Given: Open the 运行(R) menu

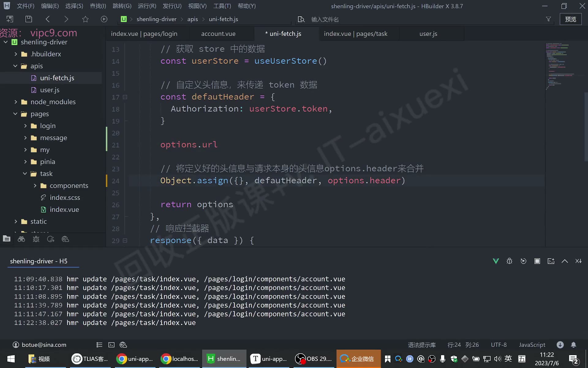Looking at the screenshot, I should pyautogui.click(x=147, y=6).
